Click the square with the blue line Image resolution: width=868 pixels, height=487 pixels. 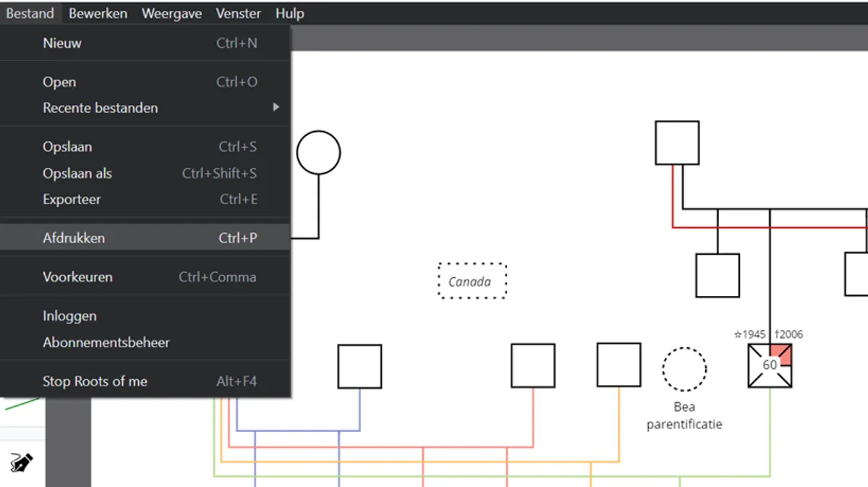(359, 366)
